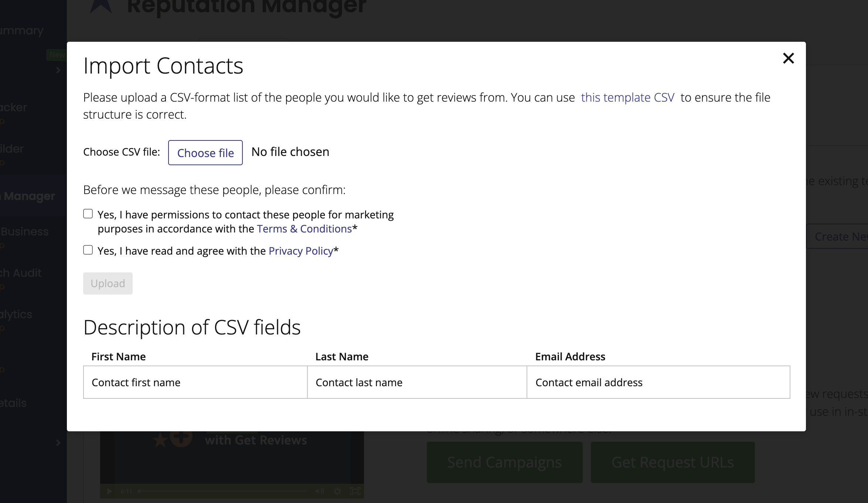Toggle video fullscreen icon
868x503 pixels.
tap(355, 491)
